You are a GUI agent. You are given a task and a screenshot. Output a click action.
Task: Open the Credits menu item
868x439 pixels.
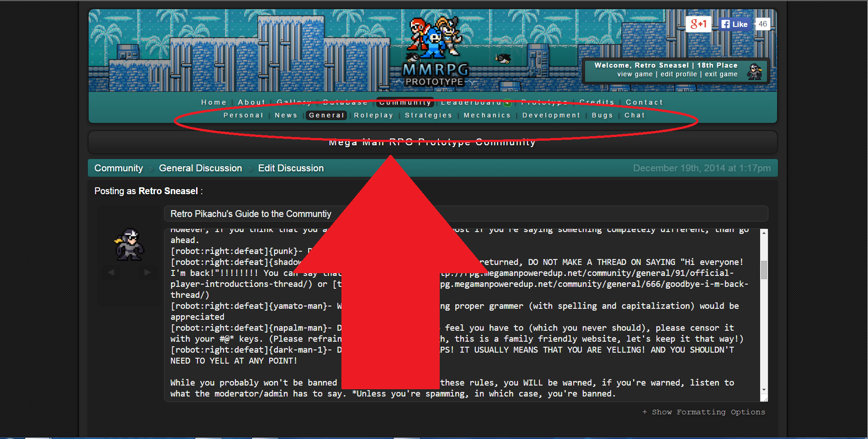pyautogui.click(x=596, y=102)
